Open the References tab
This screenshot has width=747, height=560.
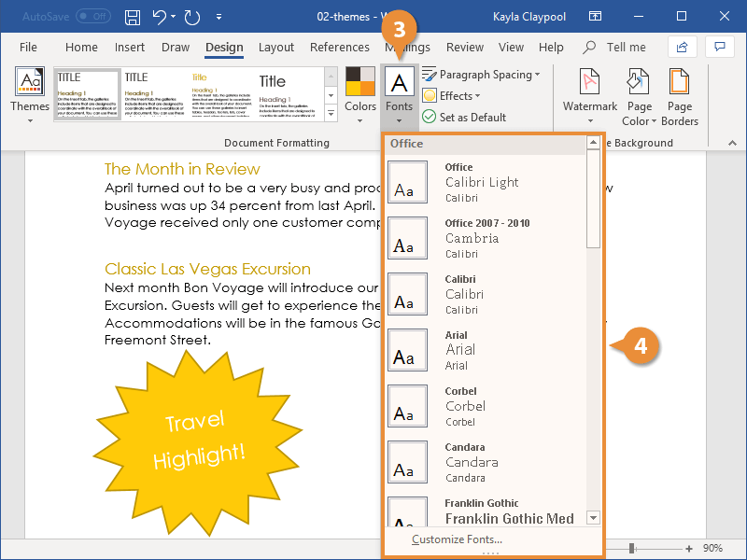pyautogui.click(x=339, y=47)
